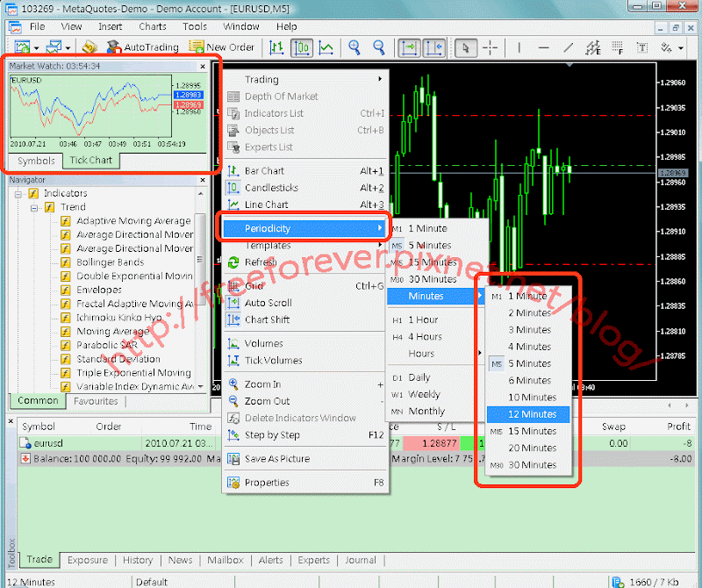Toggle Grid in the context menu
This screenshot has width=702, height=588.
point(305,286)
